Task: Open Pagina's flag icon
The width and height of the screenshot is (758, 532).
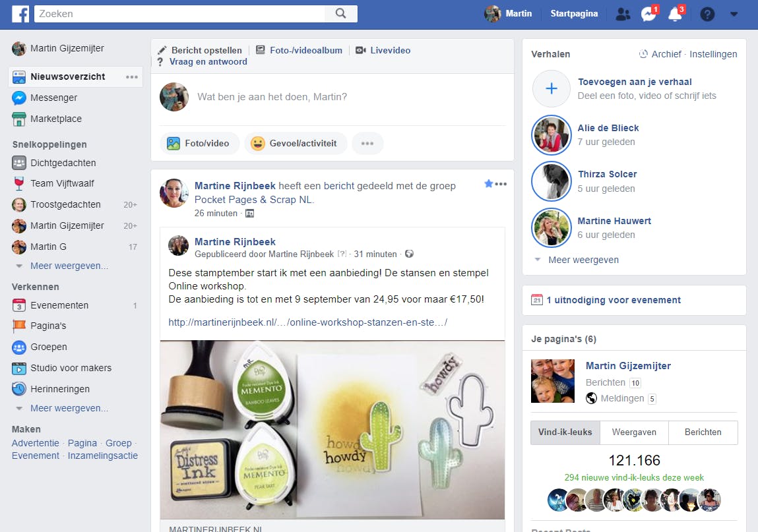Action: 19,326
